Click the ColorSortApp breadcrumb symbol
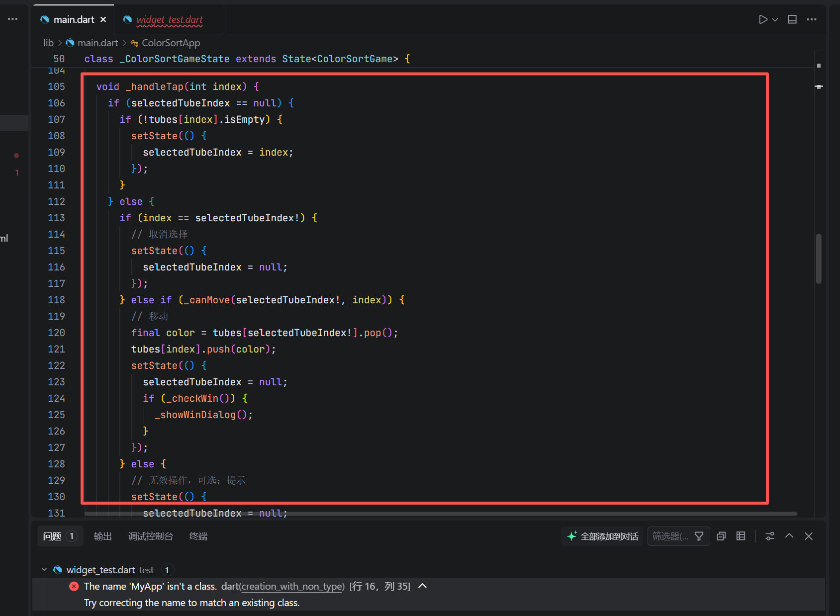The image size is (840, 616). (171, 43)
